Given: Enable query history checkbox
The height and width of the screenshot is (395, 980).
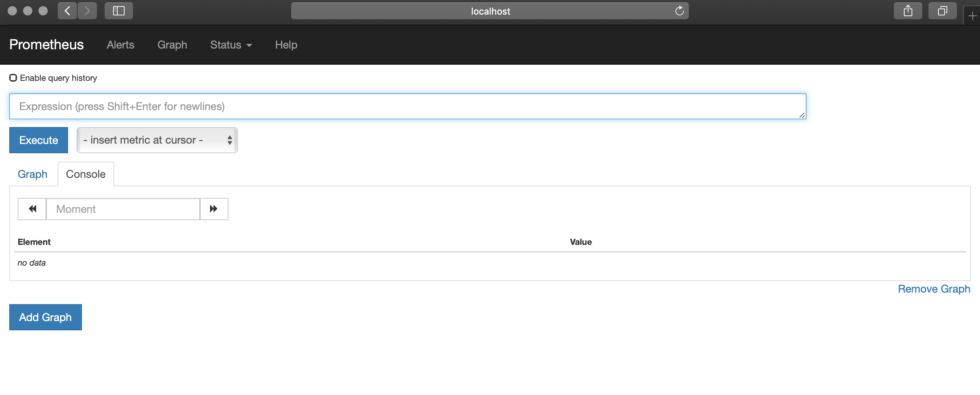Looking at the screenshot, I should click(13, 78).
